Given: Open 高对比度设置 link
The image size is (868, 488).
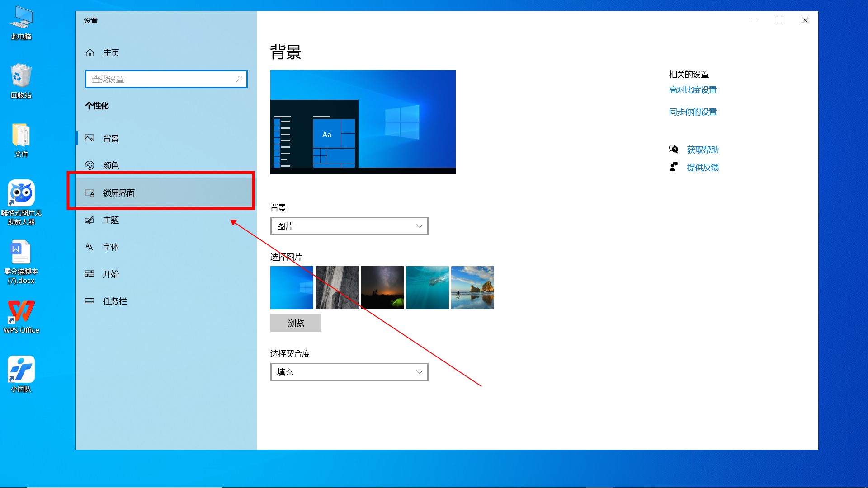Looking at the screenshot, I should (x=693, y=90).
